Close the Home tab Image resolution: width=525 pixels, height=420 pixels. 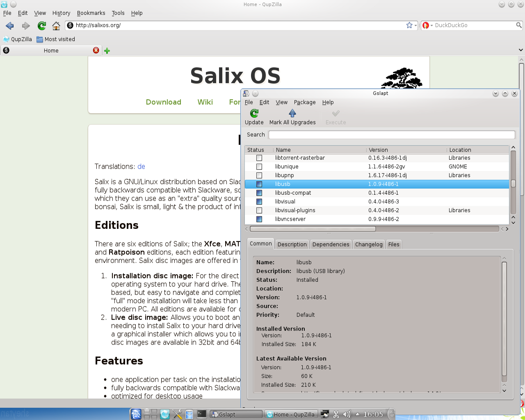pyautogui.click(x=96, y=50)
